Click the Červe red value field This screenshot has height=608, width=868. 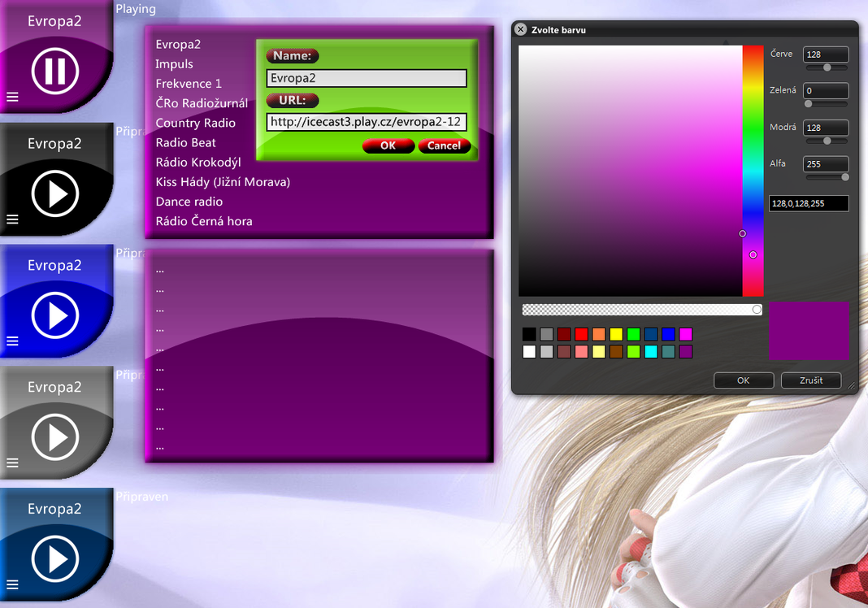[826, 54]
